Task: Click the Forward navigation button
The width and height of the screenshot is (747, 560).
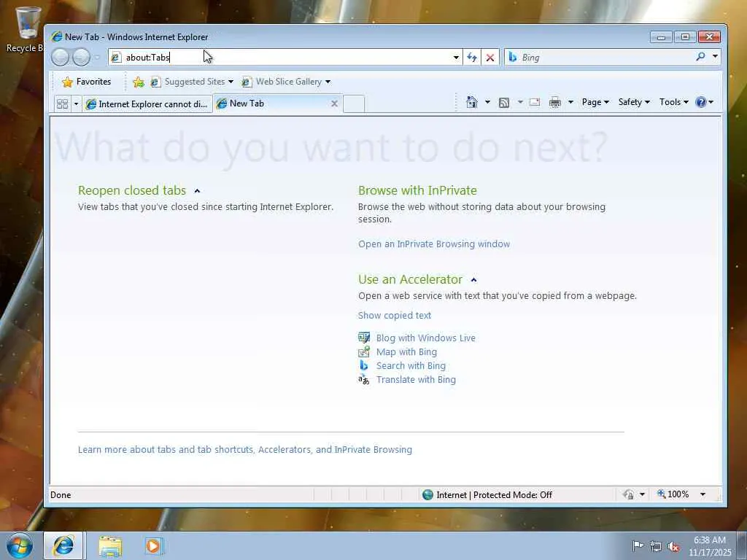Action: pyautogui.click(x=81, y=57)
